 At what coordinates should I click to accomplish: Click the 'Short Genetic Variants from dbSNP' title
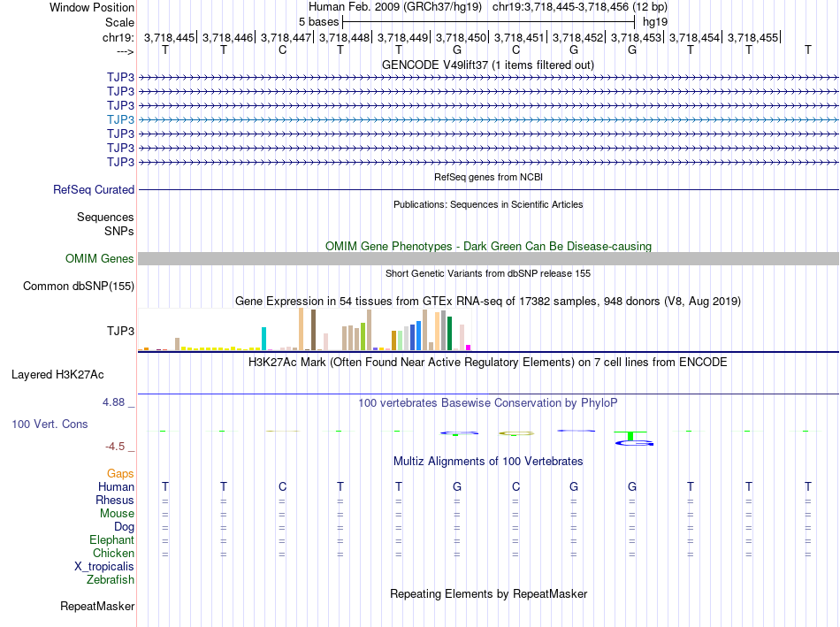pyautogui.click(x=488, y=273)
